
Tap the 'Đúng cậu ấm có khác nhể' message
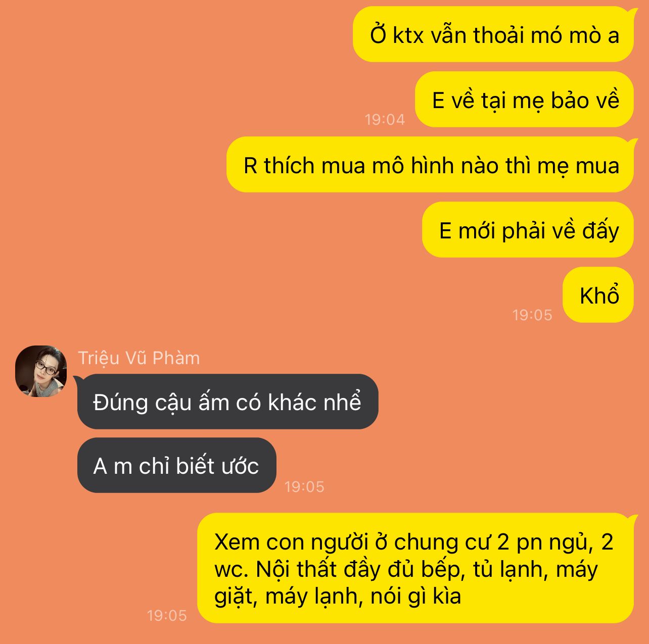coord(228,402)
